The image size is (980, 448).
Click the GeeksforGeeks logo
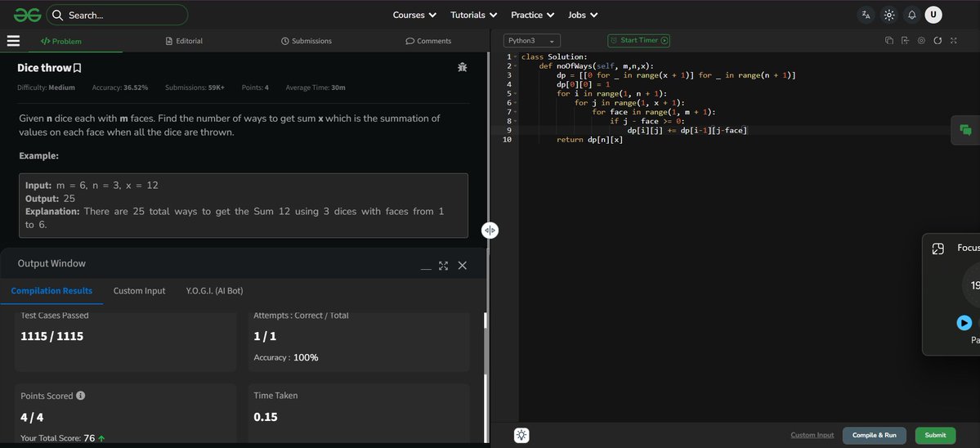point(27,15)
